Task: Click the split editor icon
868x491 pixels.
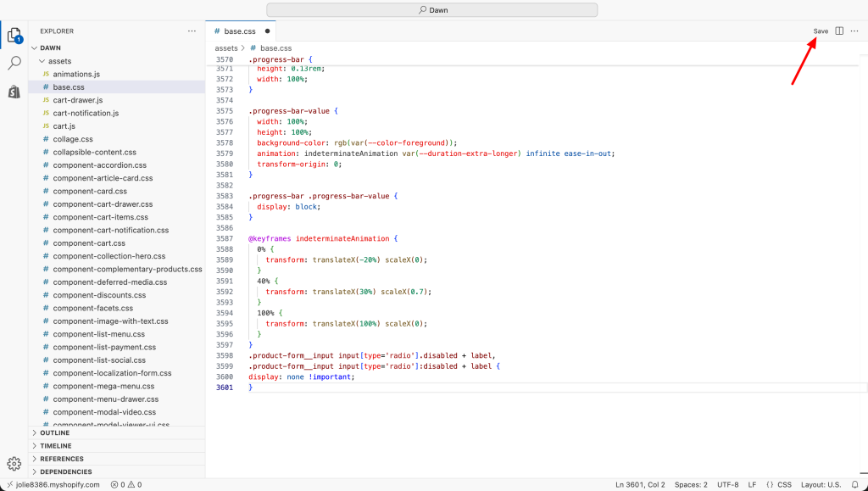Action: click(839, 31)
